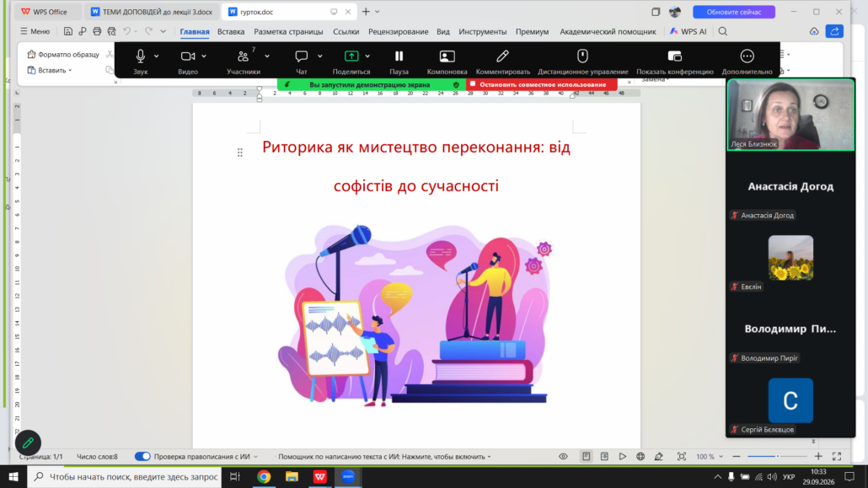Click Обновите сейчас button
Viewport: 868px width, 488px height.
pyautogui.click(x=733, y=12)
